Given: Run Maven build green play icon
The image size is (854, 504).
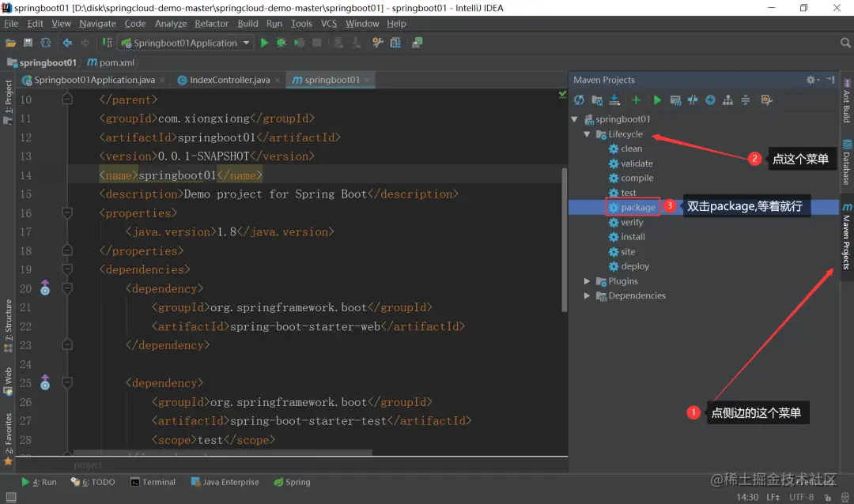Looking at the screenshot, I should (657, 100).
